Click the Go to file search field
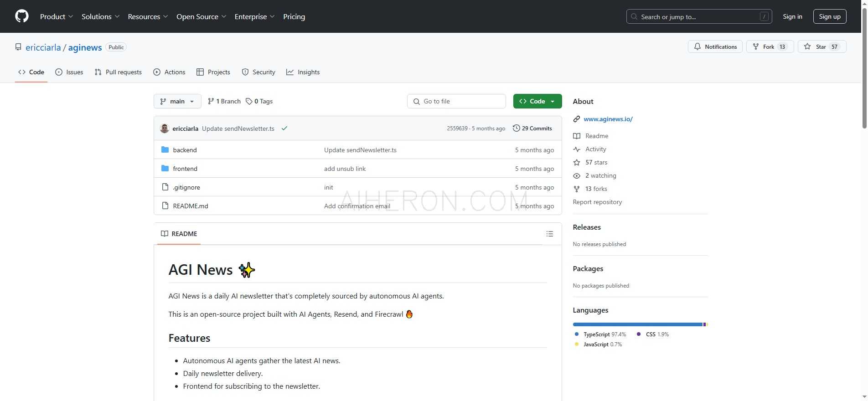Viewport: 868px width, 401px height. pyautogui.click(x=456, y=101)
